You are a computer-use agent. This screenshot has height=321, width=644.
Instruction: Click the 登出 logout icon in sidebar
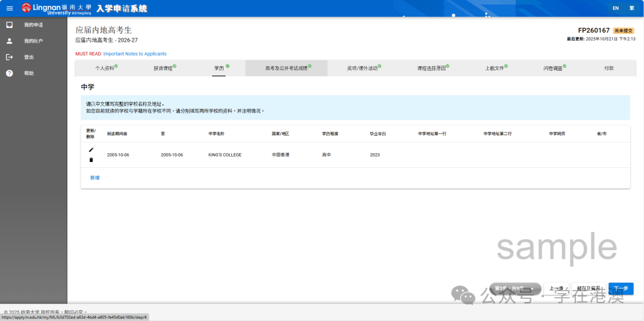10,57
